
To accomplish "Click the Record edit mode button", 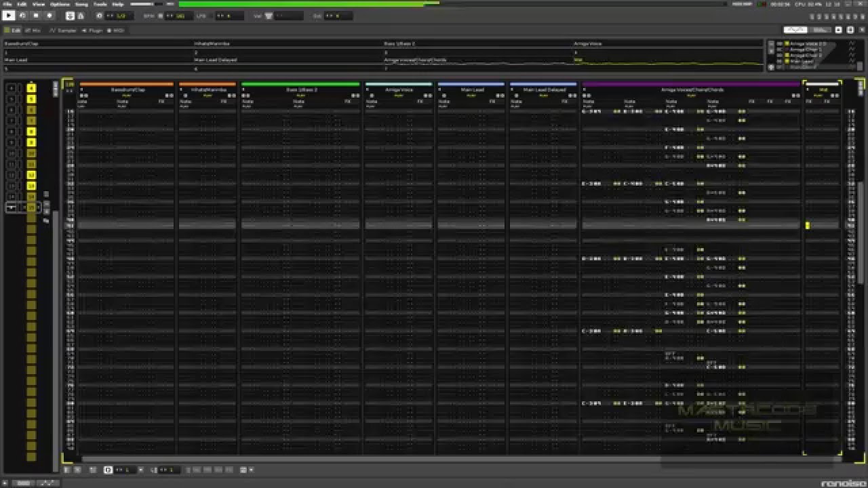I will pos(50,16).
